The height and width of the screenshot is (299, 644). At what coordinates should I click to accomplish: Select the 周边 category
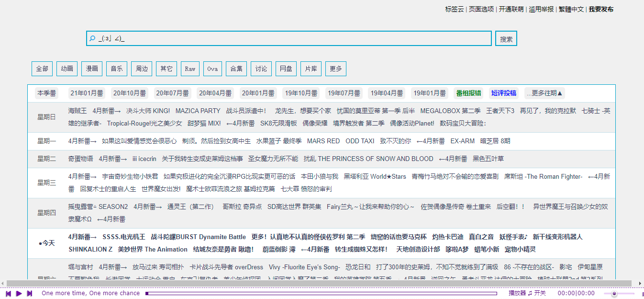click(142, 69)
